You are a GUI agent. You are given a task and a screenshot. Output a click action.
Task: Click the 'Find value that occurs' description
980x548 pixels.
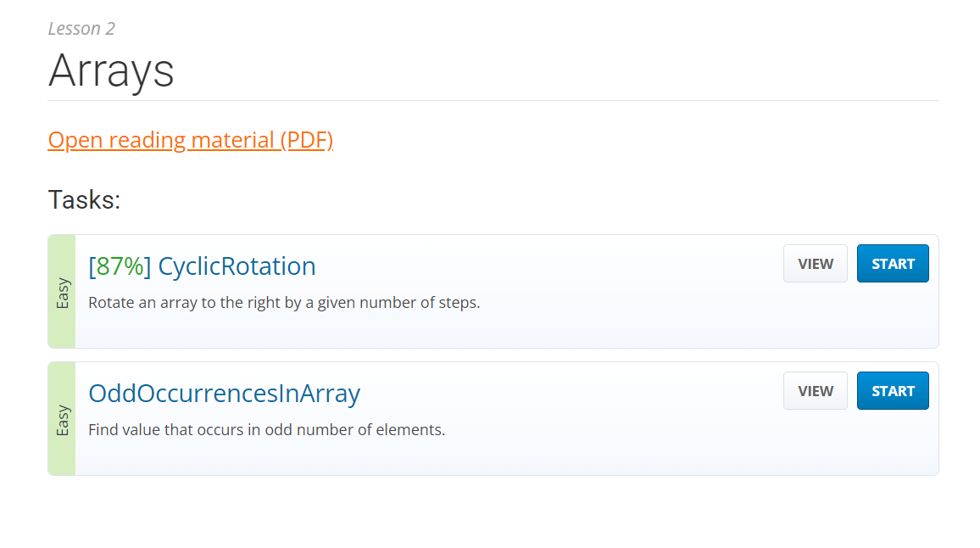pyautogui.click(x=266, y=430)
